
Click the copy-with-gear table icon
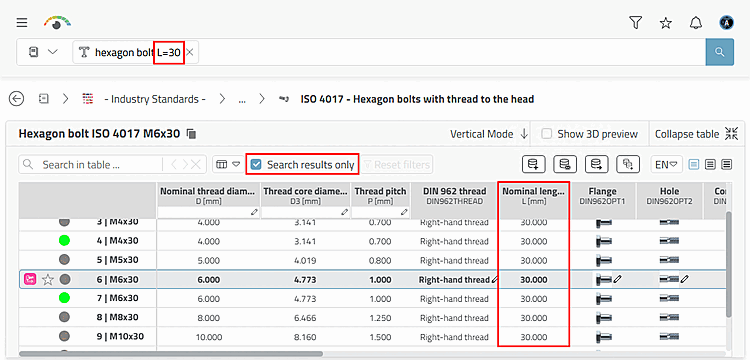tap(628, 164)
